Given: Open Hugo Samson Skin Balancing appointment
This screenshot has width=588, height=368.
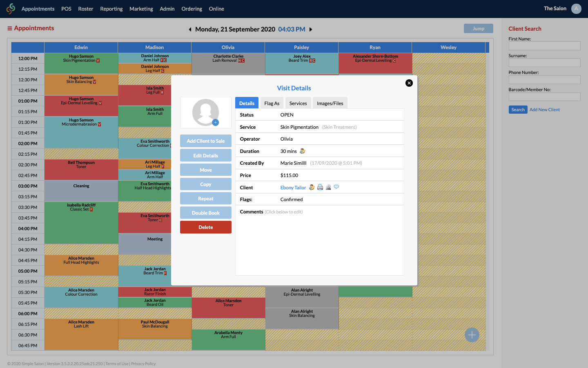Looking at the screenshot, I should [81, 84].
